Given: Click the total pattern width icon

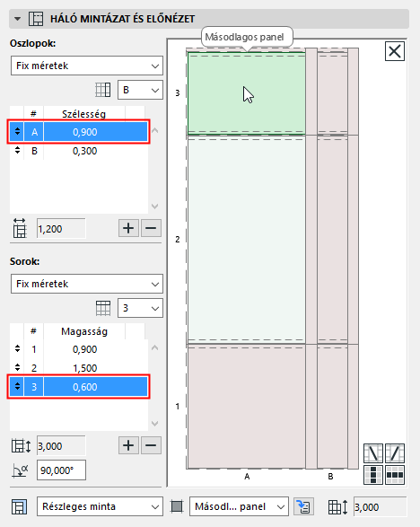Looking at the screenshot, I should click(20, 228).
